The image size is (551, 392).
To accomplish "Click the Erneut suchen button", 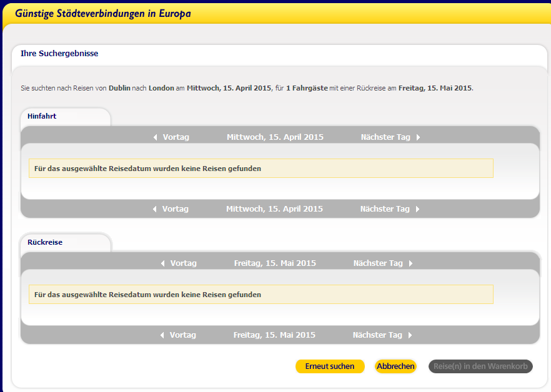I will click(x=330, y=366).
